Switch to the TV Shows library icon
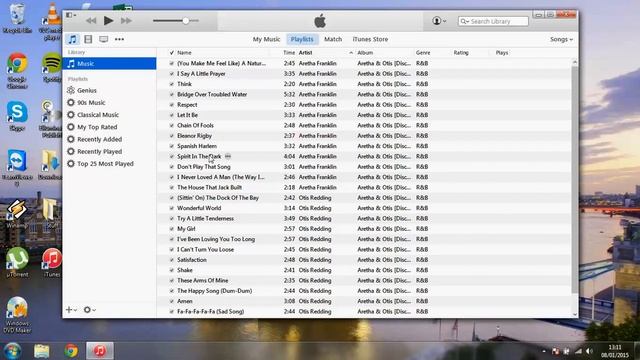640x360 pixels. coord(104,39)
